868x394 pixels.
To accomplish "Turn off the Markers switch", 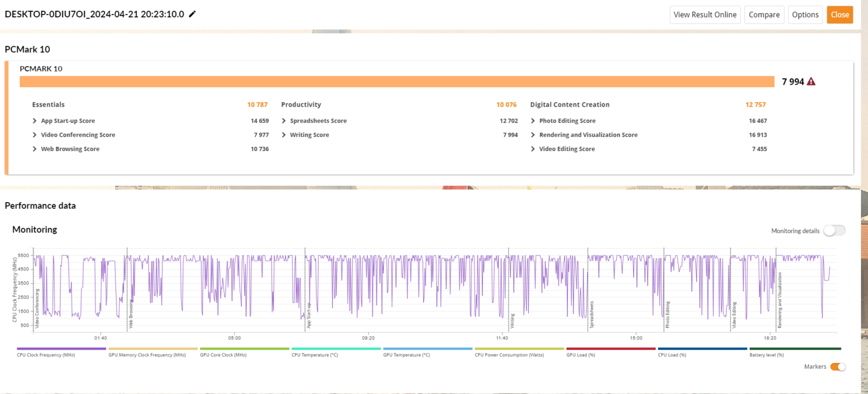I will 838,367.
